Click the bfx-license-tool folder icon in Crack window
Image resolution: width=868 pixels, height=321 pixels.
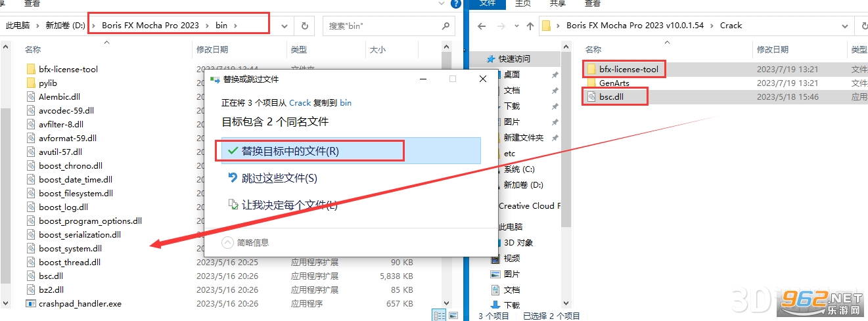click(590, 69)
